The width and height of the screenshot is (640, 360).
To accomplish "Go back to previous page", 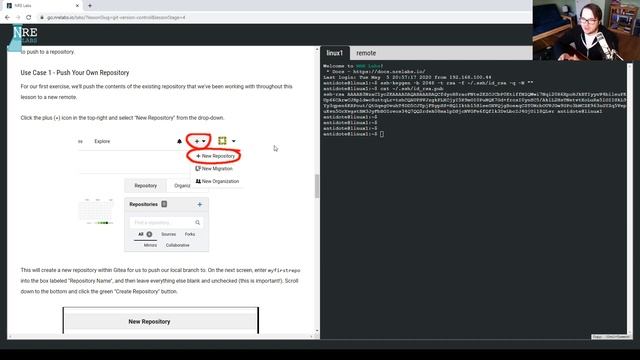I will pyautogui.click(x=7, y=18).
